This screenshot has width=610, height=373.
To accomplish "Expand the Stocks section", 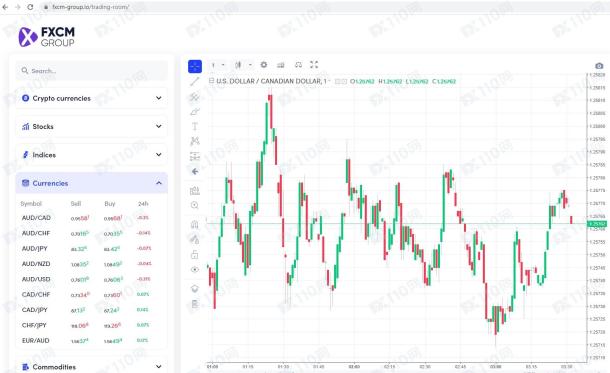I will pos(91,126).
